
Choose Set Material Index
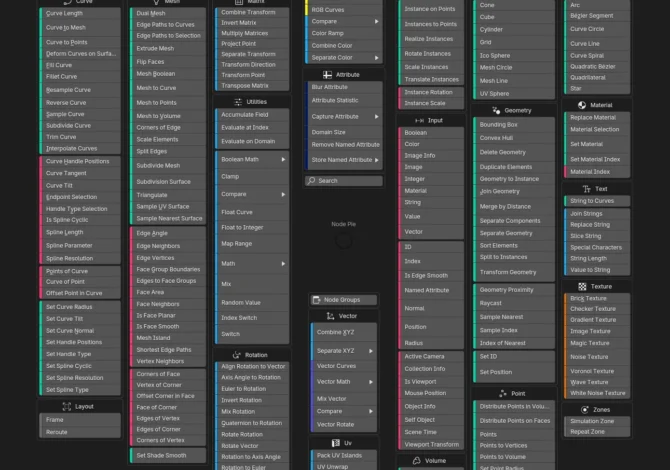(597, 159)
